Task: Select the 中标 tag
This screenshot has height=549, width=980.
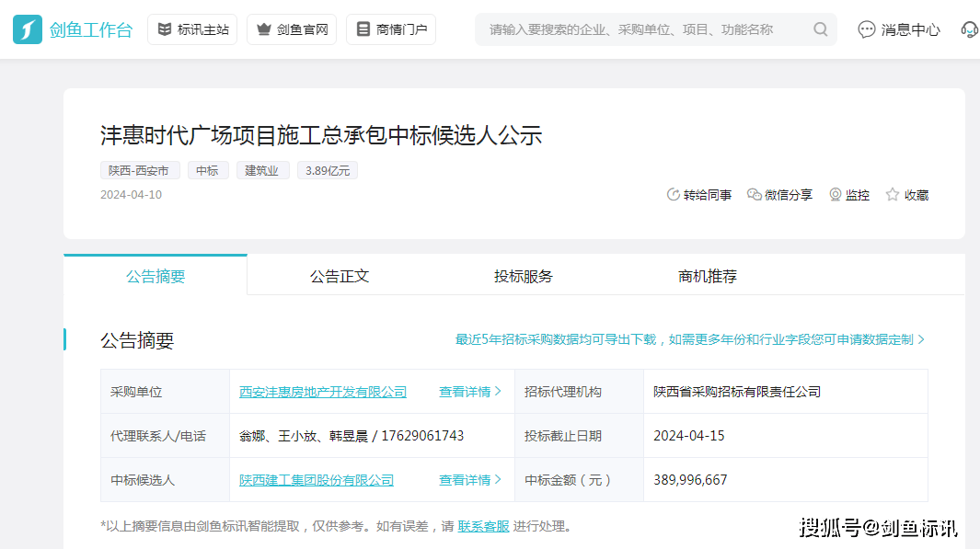Action: click(x=208, y=170)
